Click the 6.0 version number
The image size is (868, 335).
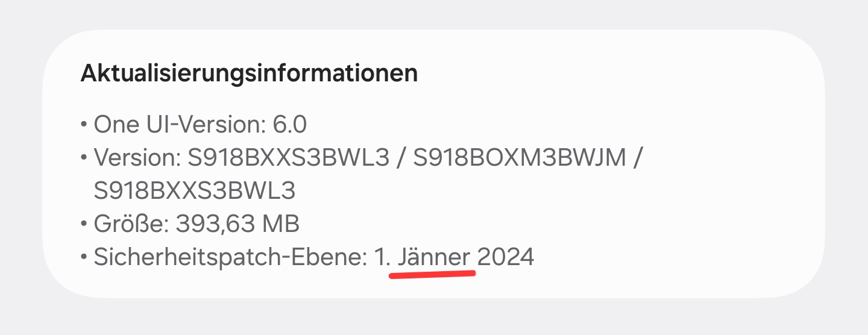(290, 125)
